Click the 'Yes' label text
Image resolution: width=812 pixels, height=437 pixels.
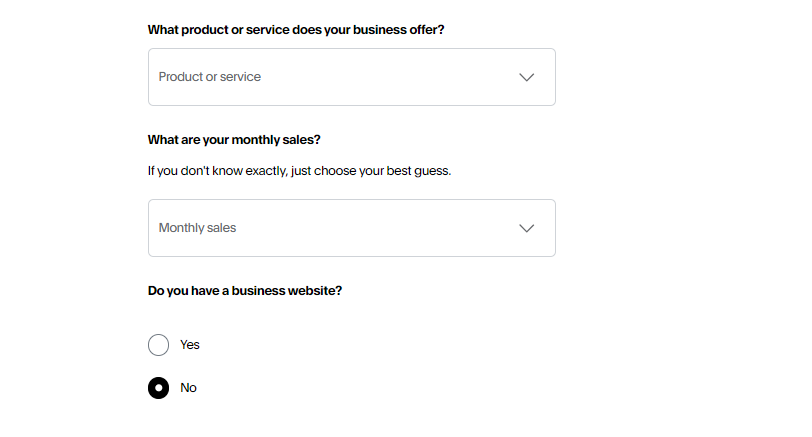pyautogui.click(x=190, y=345)
